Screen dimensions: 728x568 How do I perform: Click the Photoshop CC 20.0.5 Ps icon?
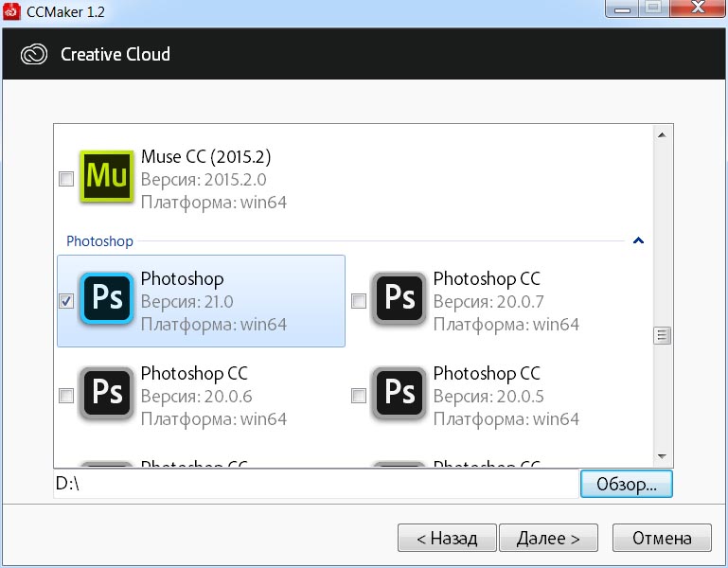pyautogui.click(x=399, y=393)
